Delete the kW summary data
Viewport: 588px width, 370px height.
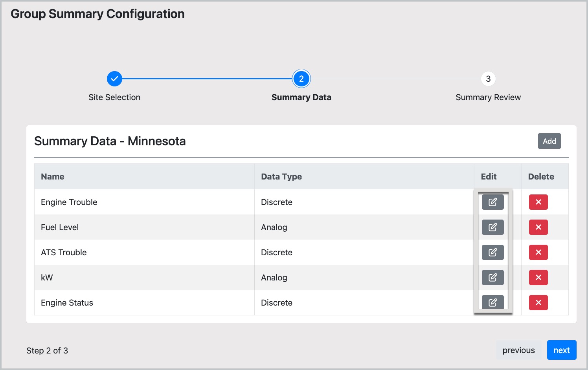pyautogui.click(x=538, y=277)
